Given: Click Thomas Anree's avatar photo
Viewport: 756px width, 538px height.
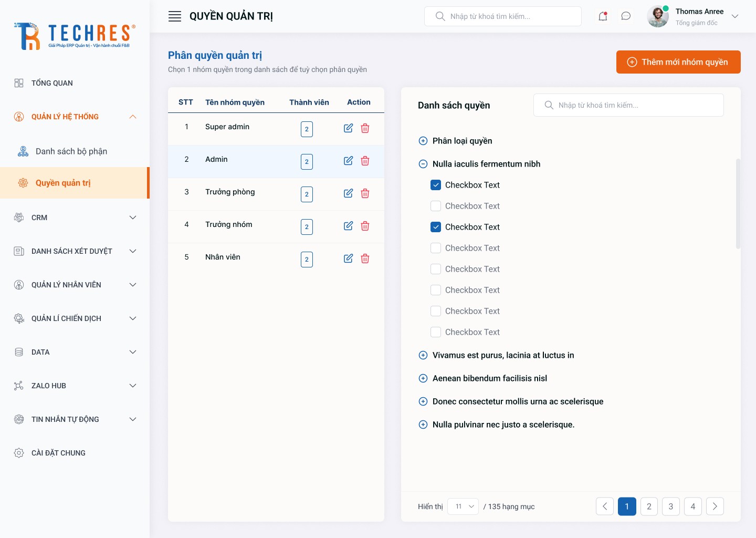Looking at the screenshot, I should click(x=658, y=16).
